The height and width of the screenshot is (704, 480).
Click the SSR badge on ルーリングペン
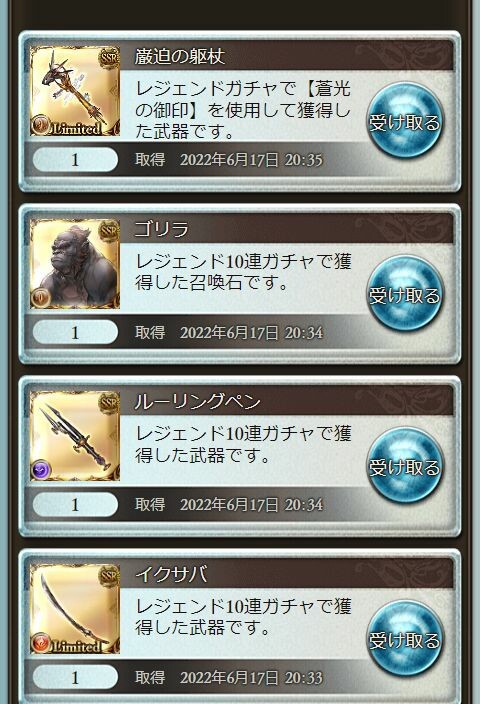109,403
